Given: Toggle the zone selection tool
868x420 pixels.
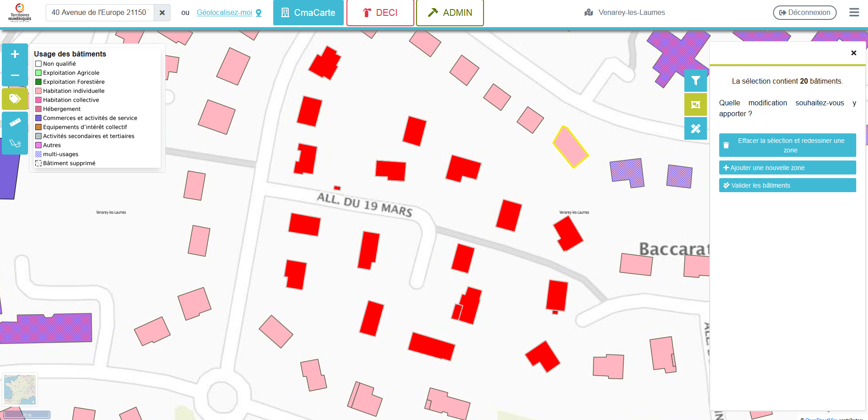Looking at the screenshot, I should (x=695, y=104).
